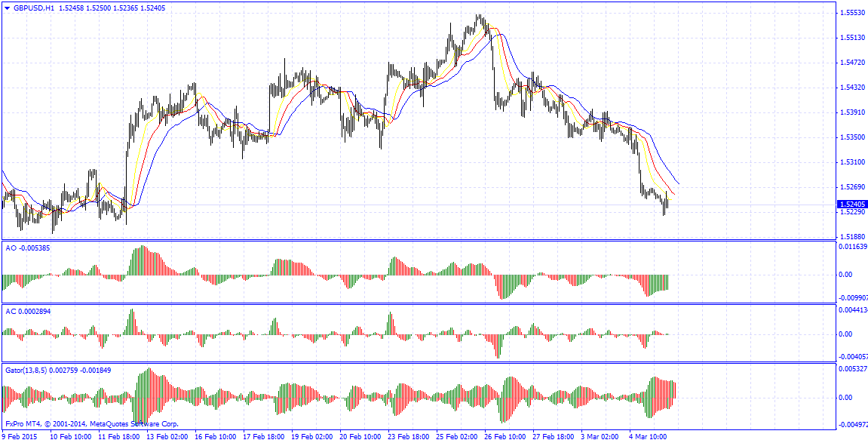Click the 3 Mar 02:00 time label
This screenshot has height=443, width=868.
point(601,437)
